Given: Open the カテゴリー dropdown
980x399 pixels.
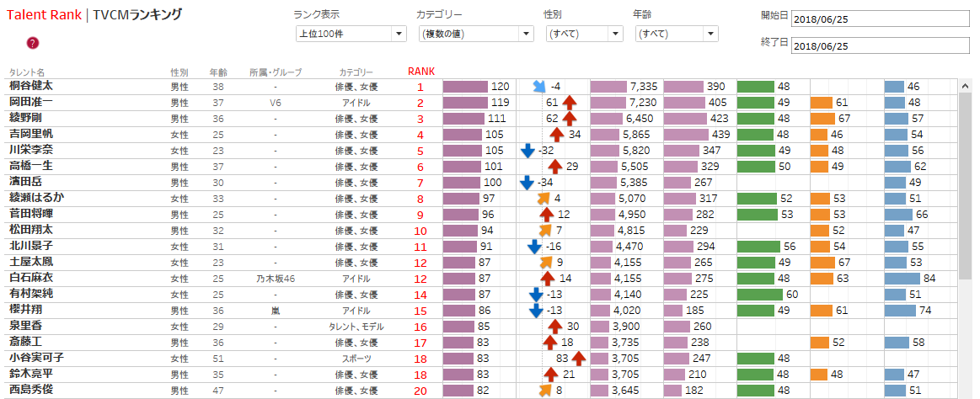Looking at the screenshot, I should 475,34.
